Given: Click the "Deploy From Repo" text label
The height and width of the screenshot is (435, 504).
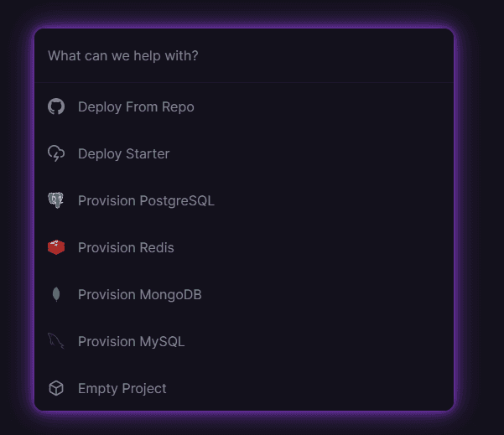Looking at the screenshot, I should (x=136, y=106).
